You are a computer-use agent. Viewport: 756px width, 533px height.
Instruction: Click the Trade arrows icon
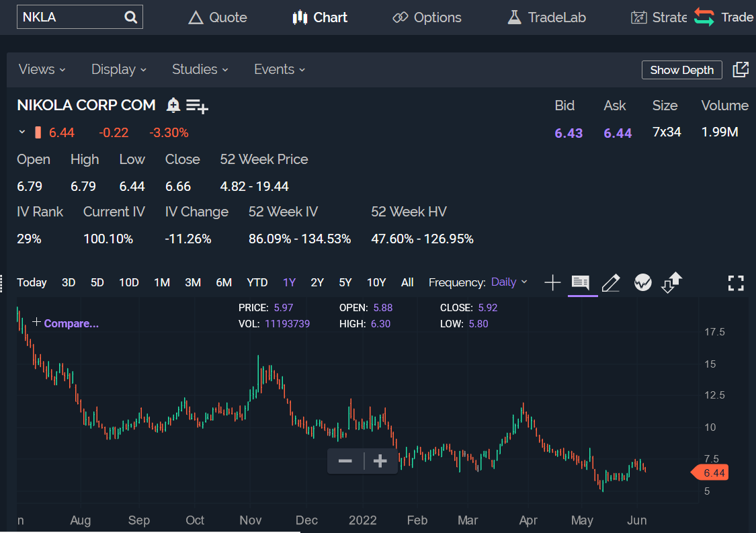704,17
